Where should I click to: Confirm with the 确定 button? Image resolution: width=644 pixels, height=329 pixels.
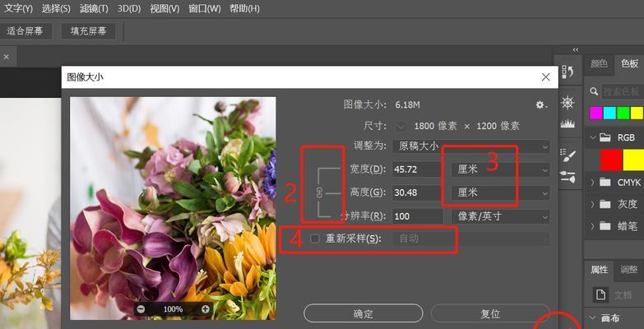[363, 314]
